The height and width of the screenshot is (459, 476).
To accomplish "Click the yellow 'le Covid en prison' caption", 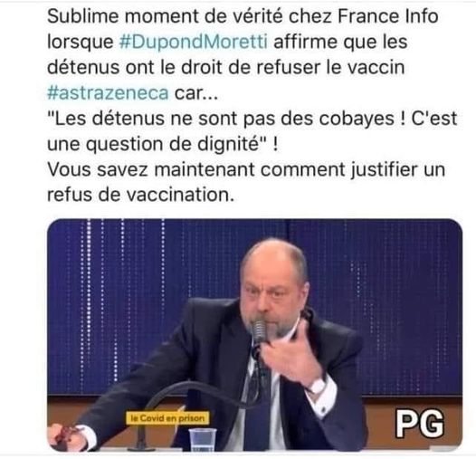I will tap(167, 418).
